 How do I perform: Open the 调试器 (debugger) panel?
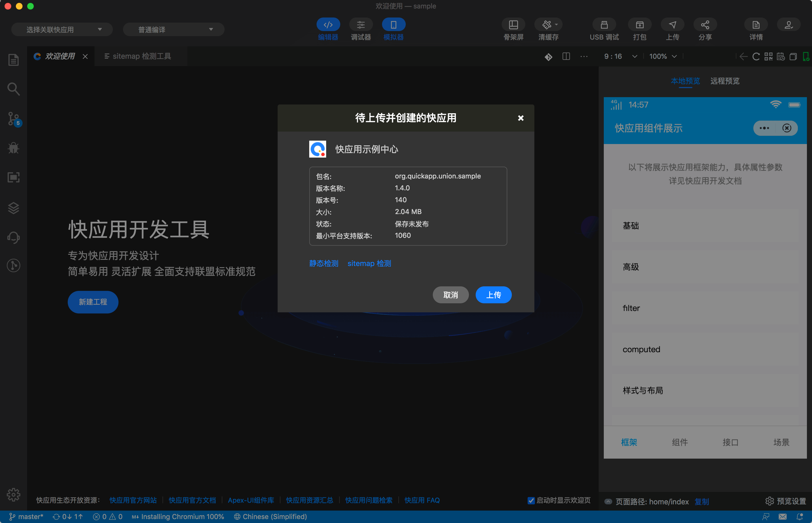pos(361,29)
